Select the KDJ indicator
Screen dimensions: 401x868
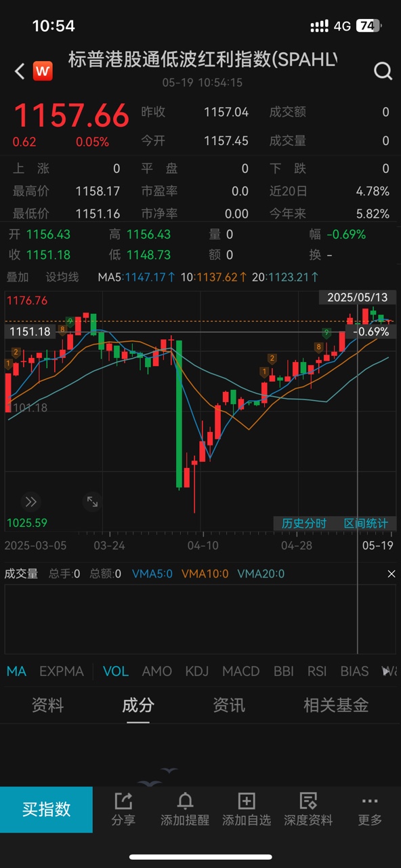click(197, 671)
